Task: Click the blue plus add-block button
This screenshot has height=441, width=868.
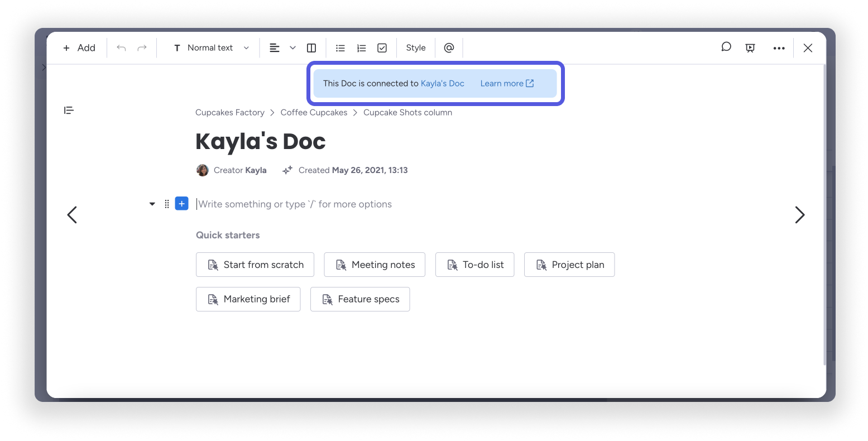Action: click(181, 204)
